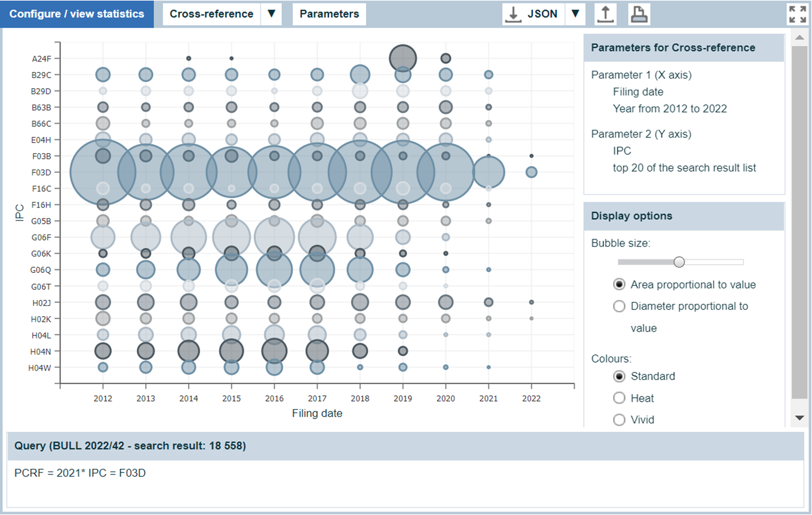Open the Configure / view statistics tab
Image resolution: width=812 pixels, height=515 pixels.
(x=77, y=14)
